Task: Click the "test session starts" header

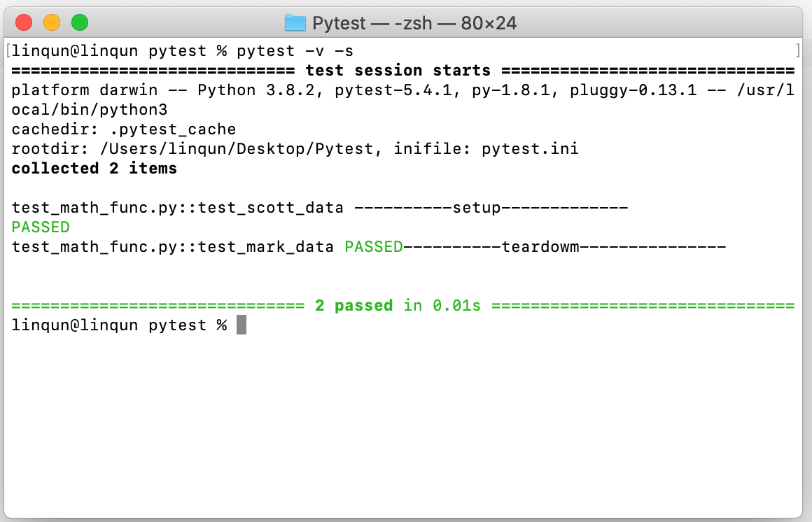Action: tap(398, 71)
